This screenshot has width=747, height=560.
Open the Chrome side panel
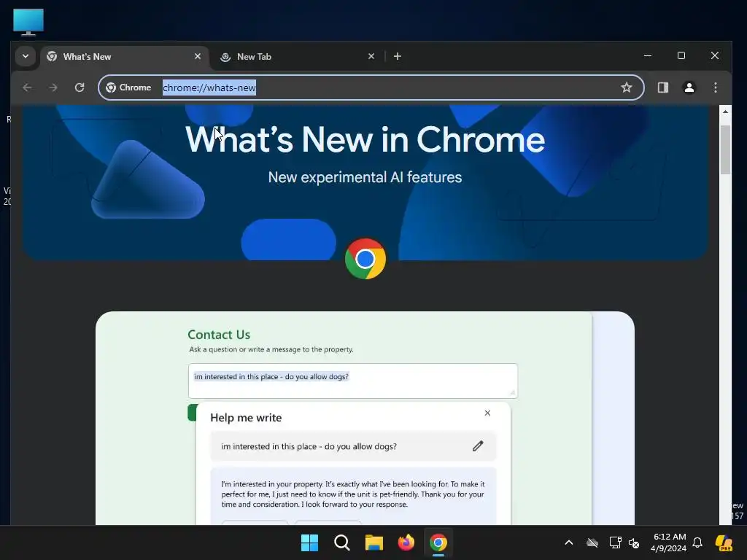662,87
